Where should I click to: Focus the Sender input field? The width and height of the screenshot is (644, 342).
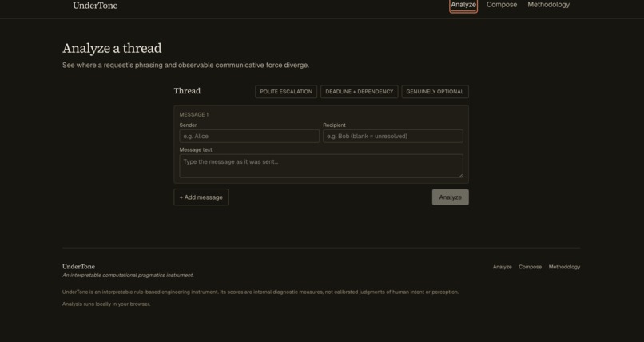tap(249, 137)
